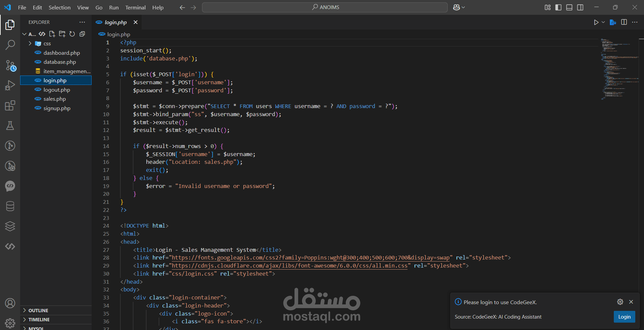Close the login.php tab

136,22
